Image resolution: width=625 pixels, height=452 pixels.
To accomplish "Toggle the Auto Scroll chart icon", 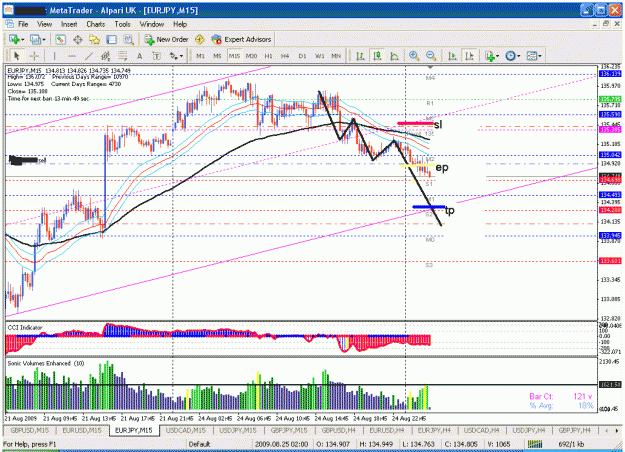I will coord(452,56).
